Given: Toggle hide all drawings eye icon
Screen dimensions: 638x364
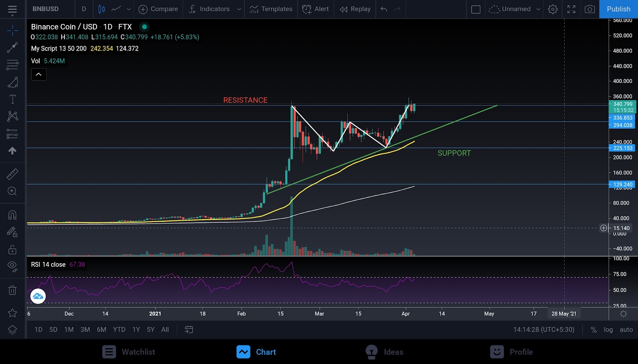Looking at the screenshot, I should 12,266.
